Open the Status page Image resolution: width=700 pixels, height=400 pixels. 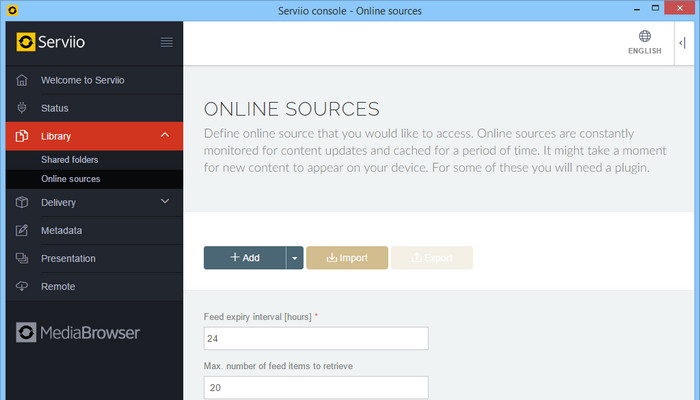[55, 108]
